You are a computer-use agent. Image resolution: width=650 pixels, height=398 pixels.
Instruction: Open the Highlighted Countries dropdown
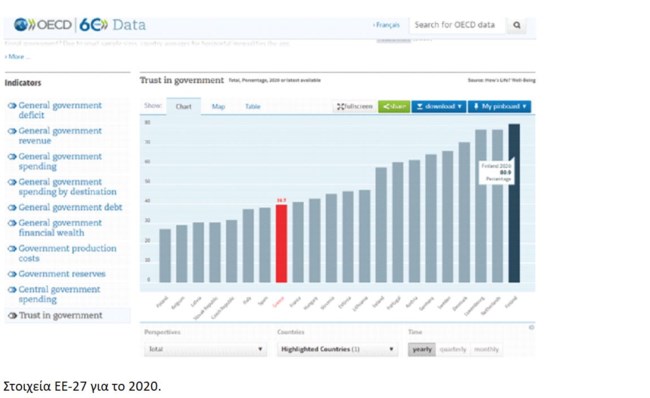pyautogui.click(x=337, y=349)
